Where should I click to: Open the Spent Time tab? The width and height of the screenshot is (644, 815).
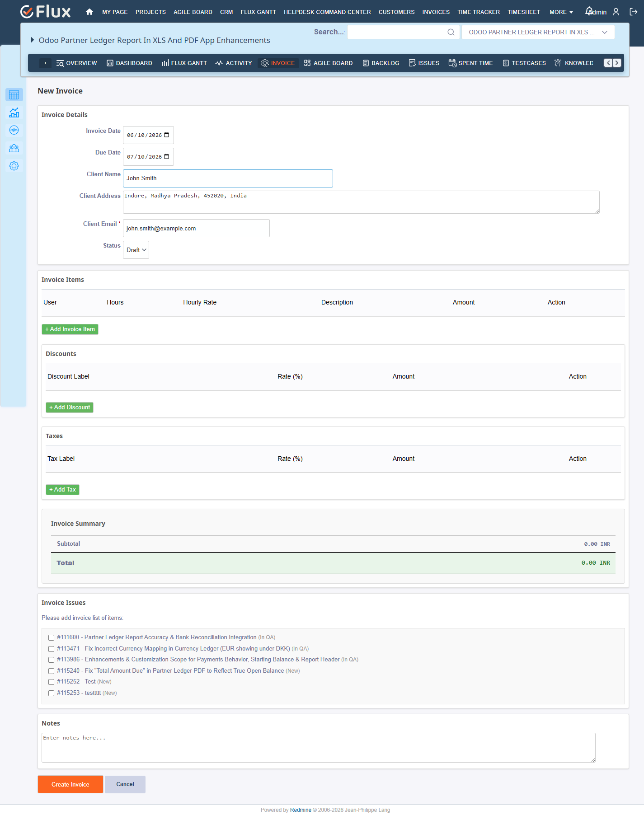(470, 63)
